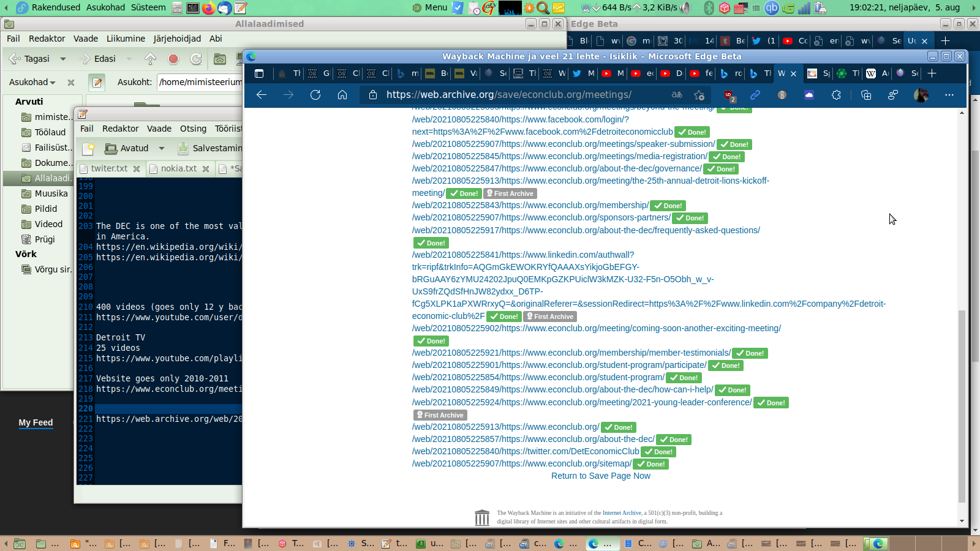Click the Edge address bar URL
This screenshot has height=551, width=980.
click(x=509, y=95)
